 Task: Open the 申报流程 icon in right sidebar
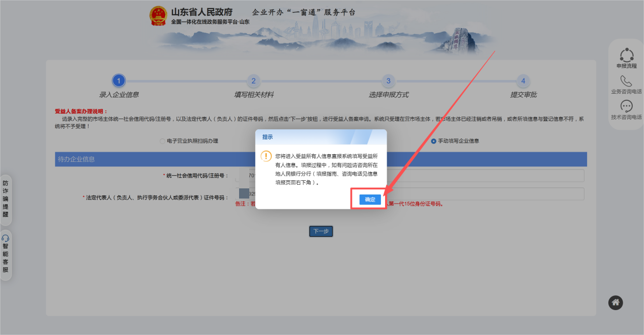626,55
